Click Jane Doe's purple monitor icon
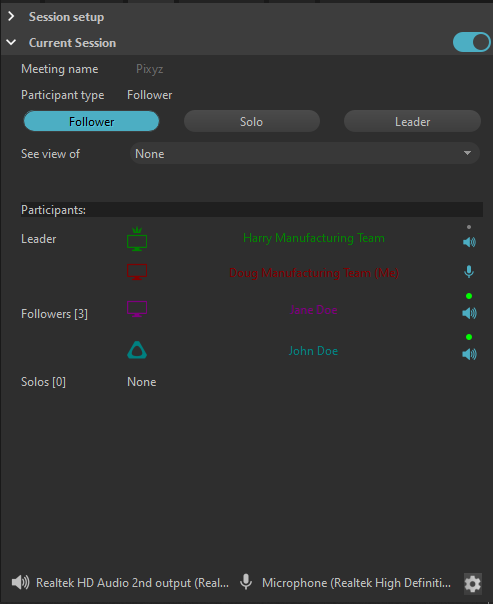This screenshot has width=493, height=604. (x=137, y=309)
